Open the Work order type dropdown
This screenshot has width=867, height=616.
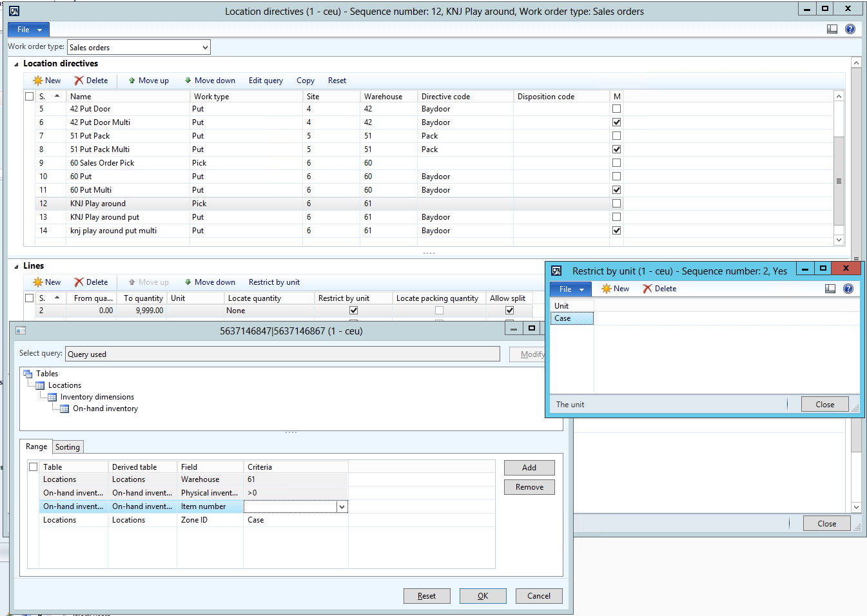(x=205, y=47)
